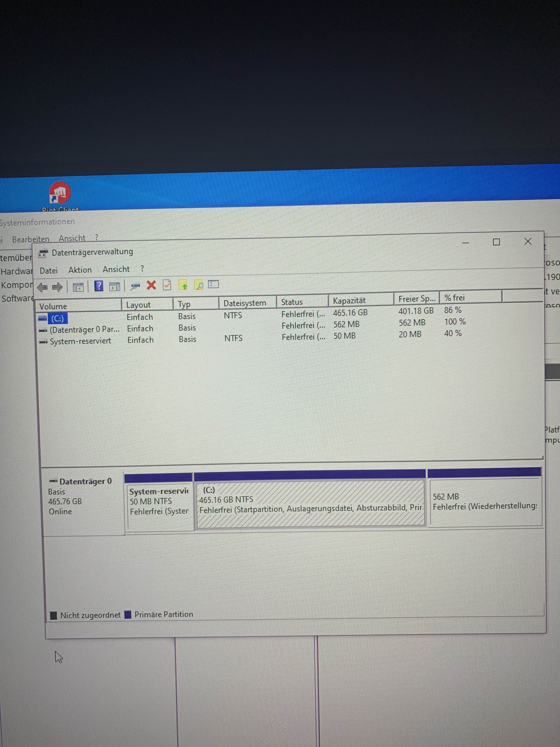Click the show/hide console tree icon
This screenshot has height=747, width=560.
78,287
